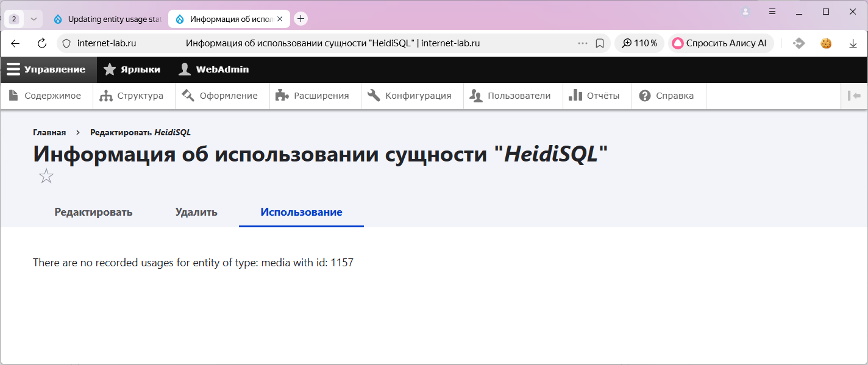Switch to the Редактировать tab

[x=93, y=212]
